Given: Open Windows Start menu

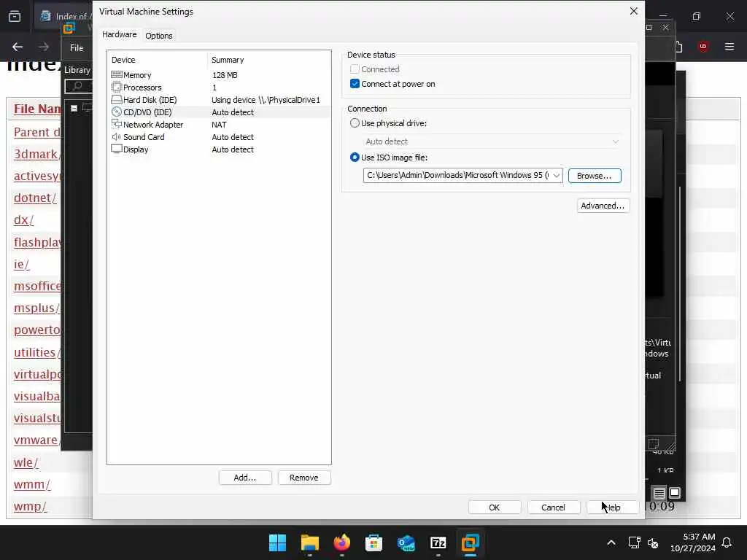Looking at the screenshot, I should point(277,542).
